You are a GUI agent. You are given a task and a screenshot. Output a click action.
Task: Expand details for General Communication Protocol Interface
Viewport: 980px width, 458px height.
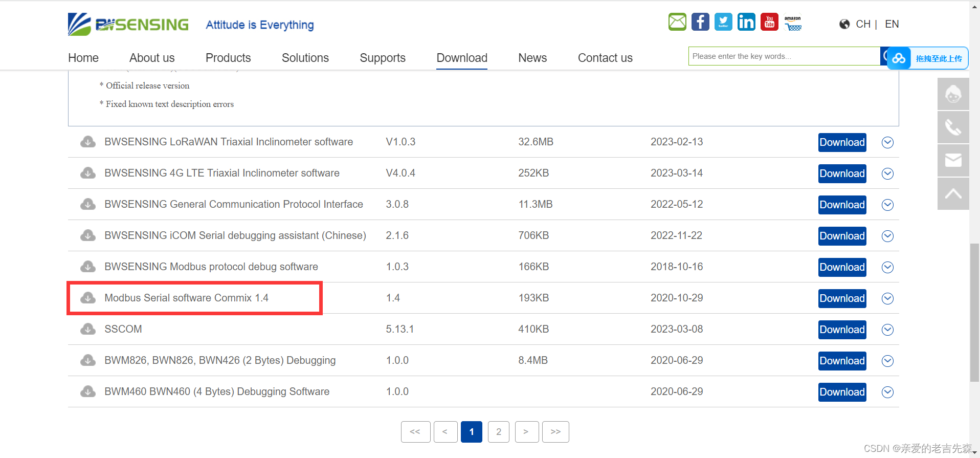pos(887,205)
